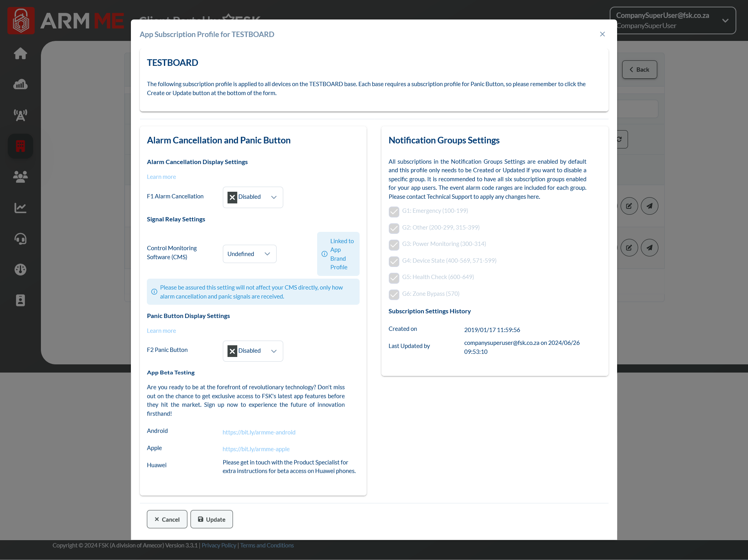Open the signal tower sidebar icon
The height and width of the screenshot is (560, 748).
(20, 115)
